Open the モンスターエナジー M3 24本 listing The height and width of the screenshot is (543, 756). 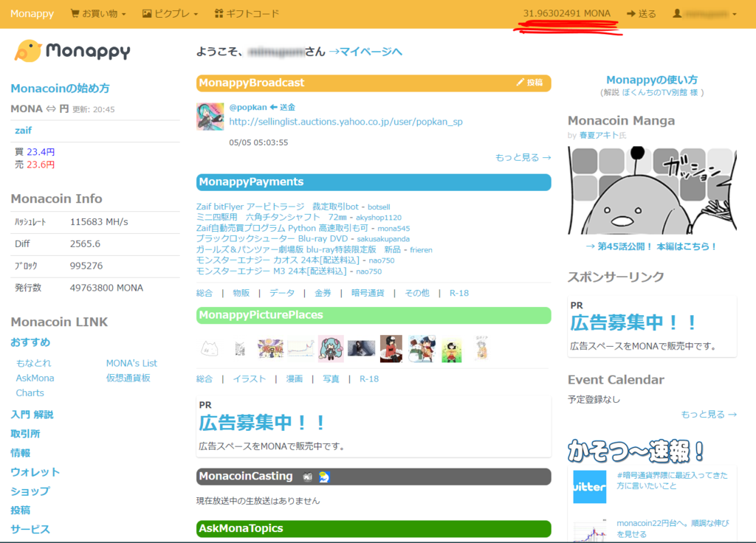click(272, 271)
